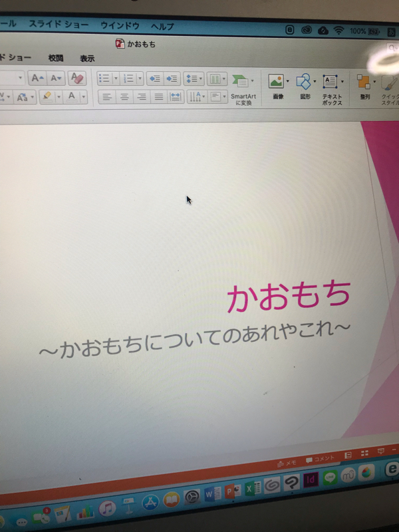Viewport: 399px width, 532px height.
Task: Expand the SmartArt conversion dropdown arrow
Action: tap(252, 80)
